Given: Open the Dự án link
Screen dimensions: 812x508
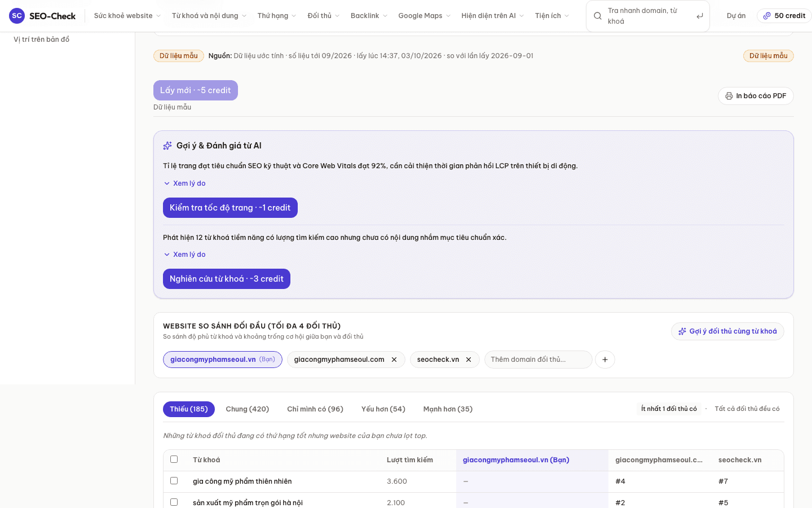Looking at the screenshot, I should coord(736,16).
